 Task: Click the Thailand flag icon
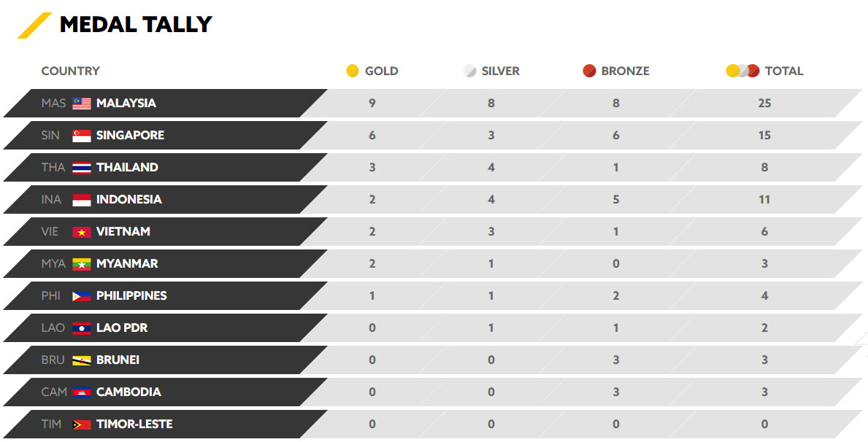[x=82, y=168]
